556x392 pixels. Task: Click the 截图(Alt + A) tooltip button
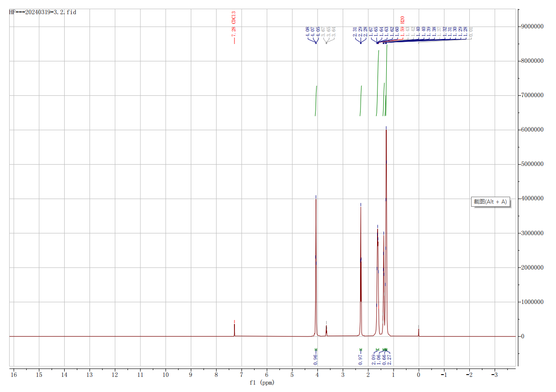pos(491,202)
